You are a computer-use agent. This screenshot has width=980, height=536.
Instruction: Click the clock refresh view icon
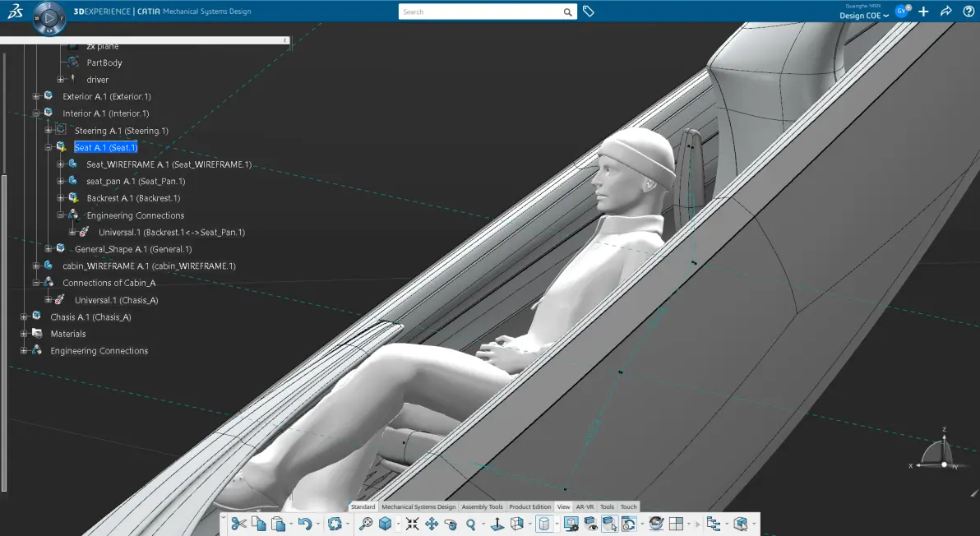[x=629, y=524]
